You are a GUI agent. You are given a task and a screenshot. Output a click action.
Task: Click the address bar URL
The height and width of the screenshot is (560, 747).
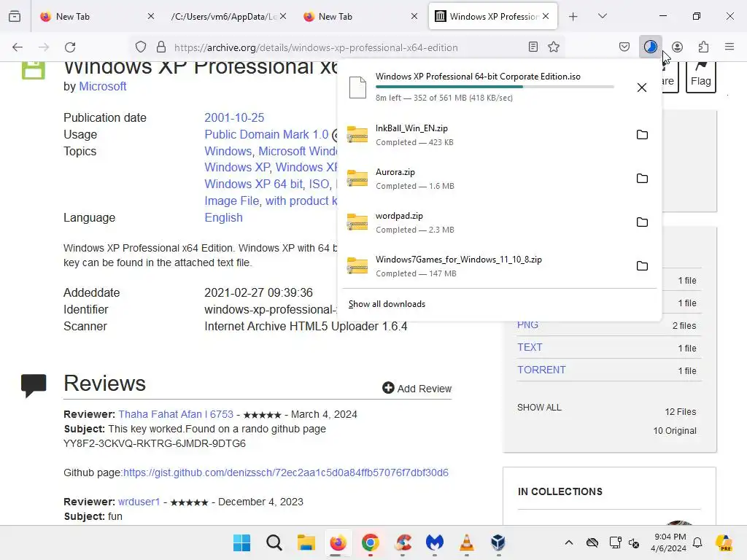point(316,47)
